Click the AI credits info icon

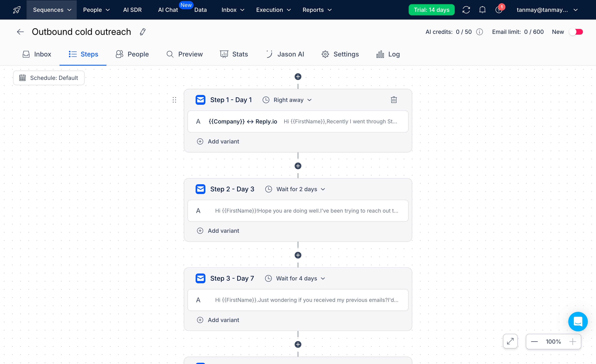[479, 32]
